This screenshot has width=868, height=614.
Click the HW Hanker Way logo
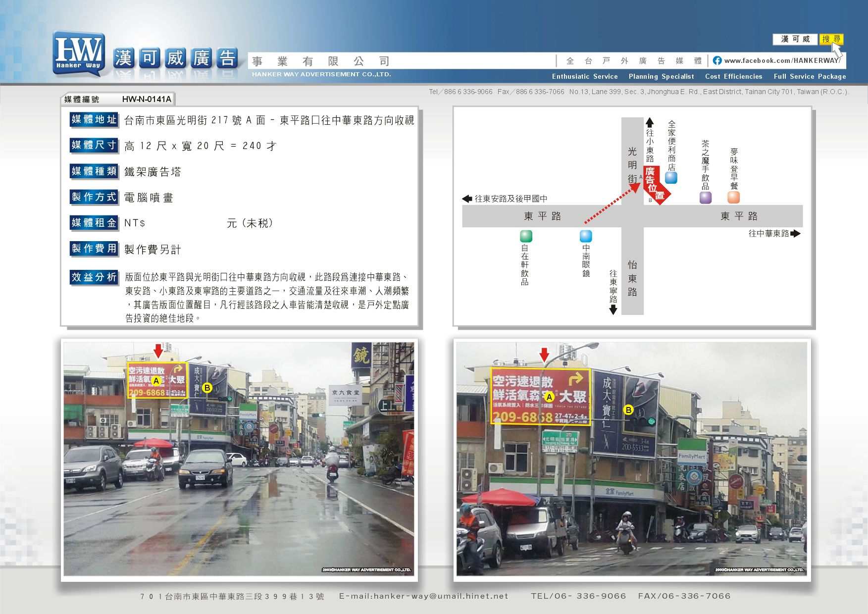point(79,53)
